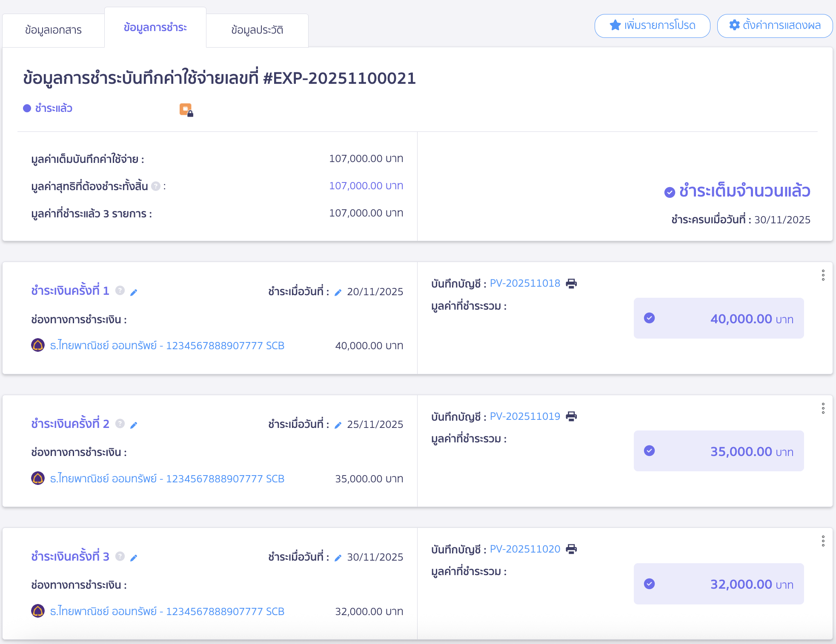Switch to the ข้อมูลประวัติ tab
Screen dimensions: 836x644
[x=257, y=30]
